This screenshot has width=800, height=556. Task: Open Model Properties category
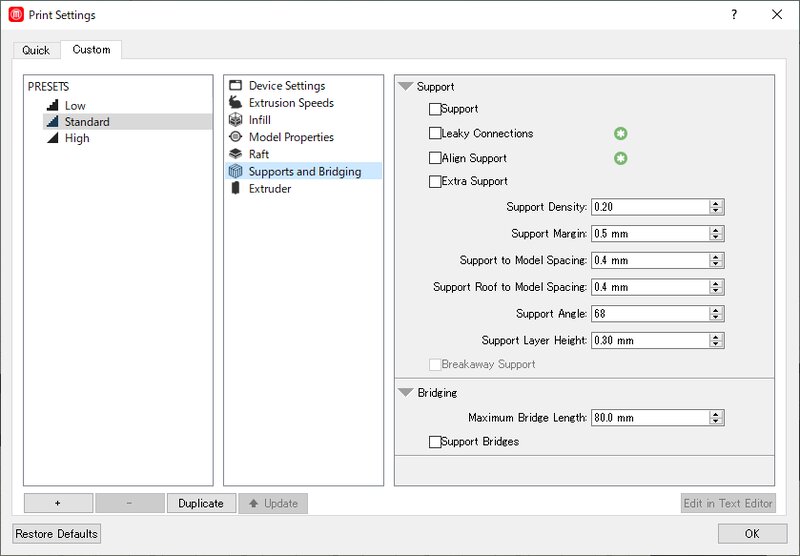[x=304, y=137]
